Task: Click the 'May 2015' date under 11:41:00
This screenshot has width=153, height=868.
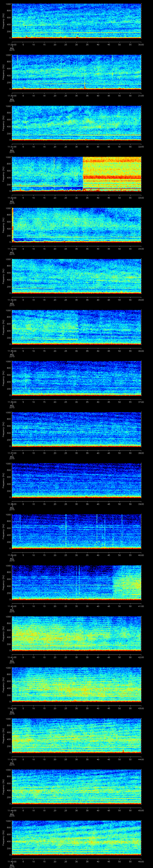Action: pyautogui.click(x=12, y=662)
